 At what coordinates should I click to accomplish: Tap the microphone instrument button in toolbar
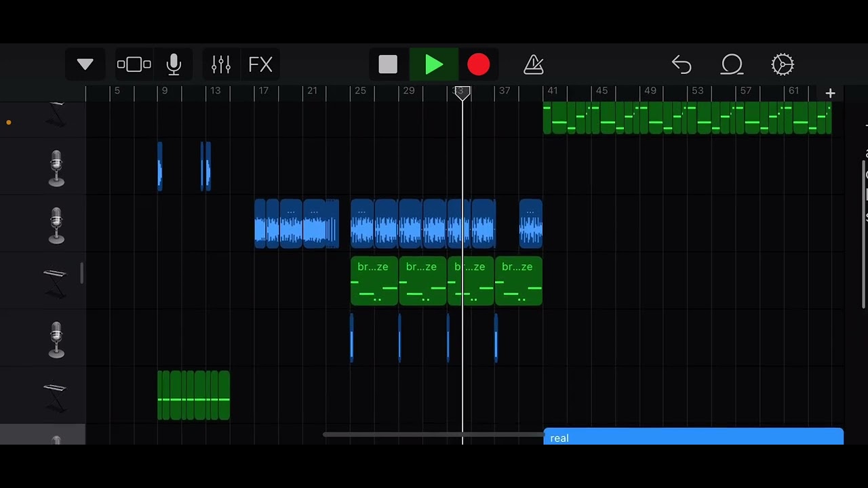point(174,64)
